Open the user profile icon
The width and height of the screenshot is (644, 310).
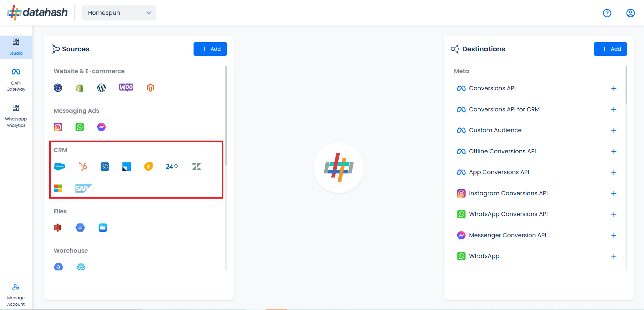pos(630,13)
